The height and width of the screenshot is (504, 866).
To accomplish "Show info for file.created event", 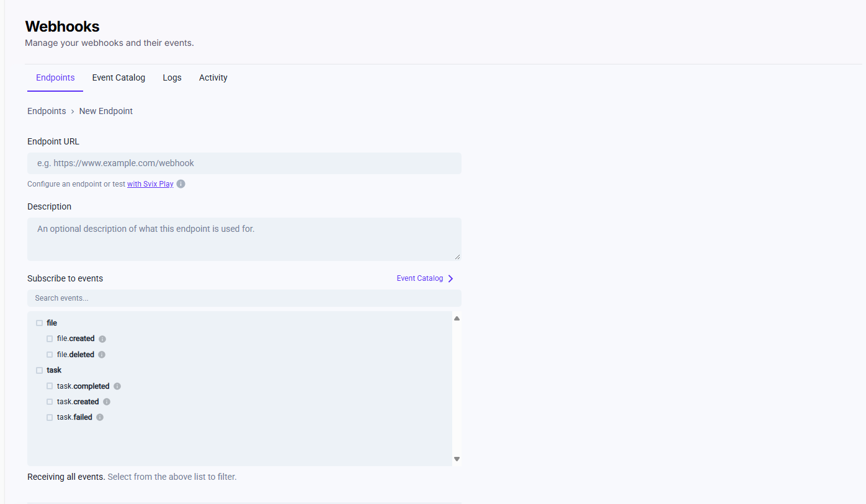I will click(102, 339).
